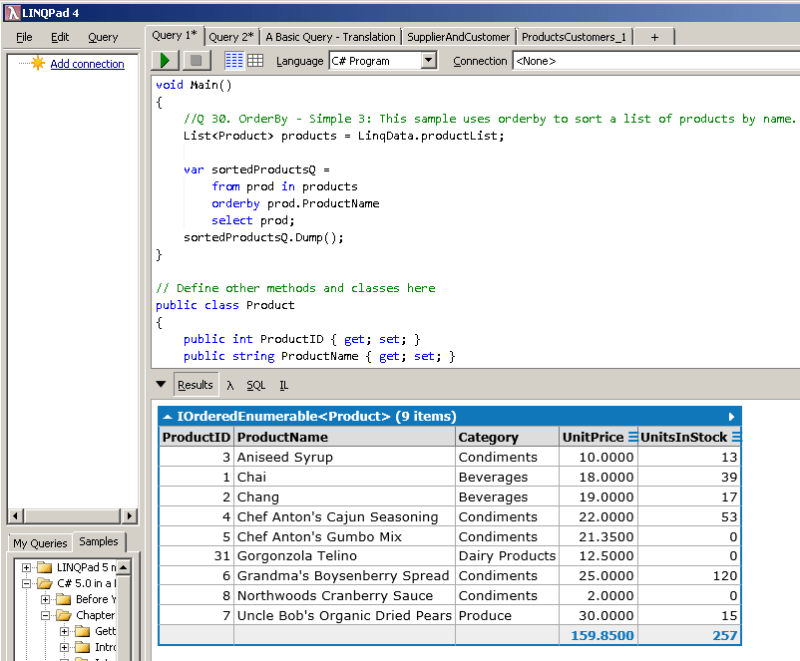The width and height of the screenshot is (800, 661).
Task: Click the LINQPad logo in title bar
Action: pyautogui.click(x=12, y=13)
